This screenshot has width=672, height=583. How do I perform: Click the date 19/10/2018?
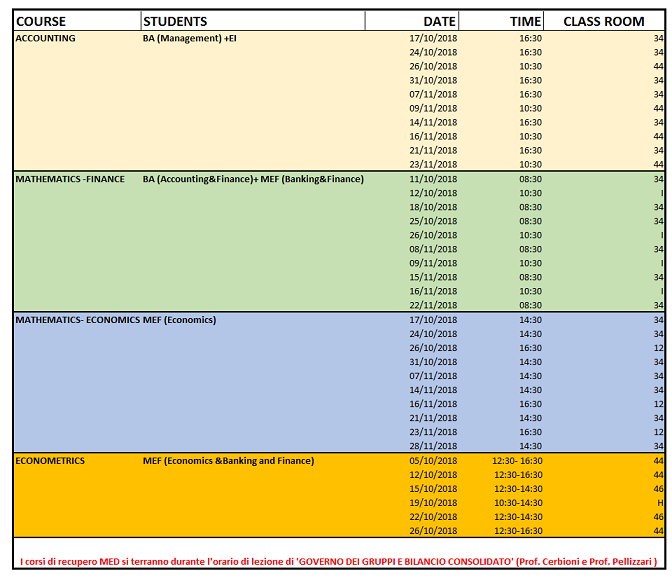tap(433, 502)
